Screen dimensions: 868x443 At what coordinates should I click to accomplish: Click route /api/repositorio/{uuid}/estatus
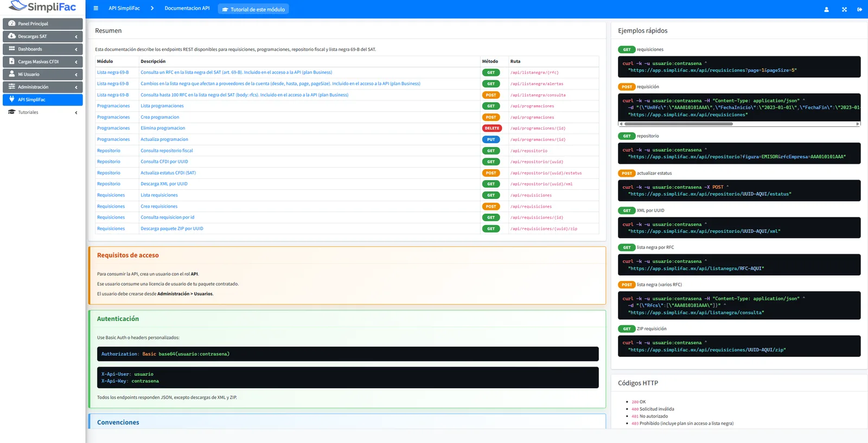tap(546, 173)
